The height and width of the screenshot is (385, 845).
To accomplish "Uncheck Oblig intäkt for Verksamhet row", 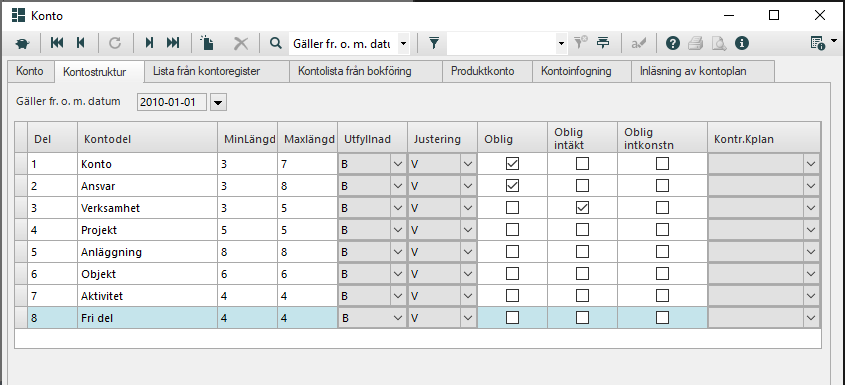I will click(582, 208).
